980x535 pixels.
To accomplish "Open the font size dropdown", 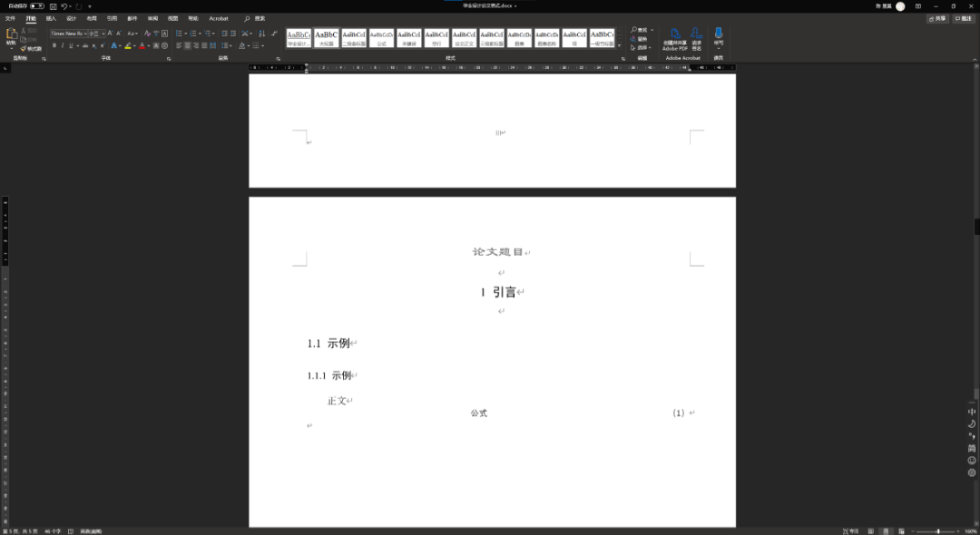I will tap(103, 34).
